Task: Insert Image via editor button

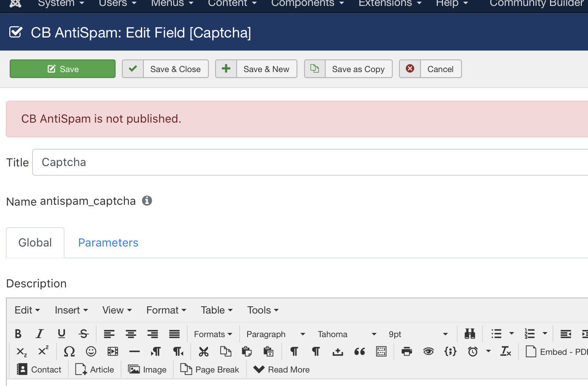Action: tap(147, 370)
